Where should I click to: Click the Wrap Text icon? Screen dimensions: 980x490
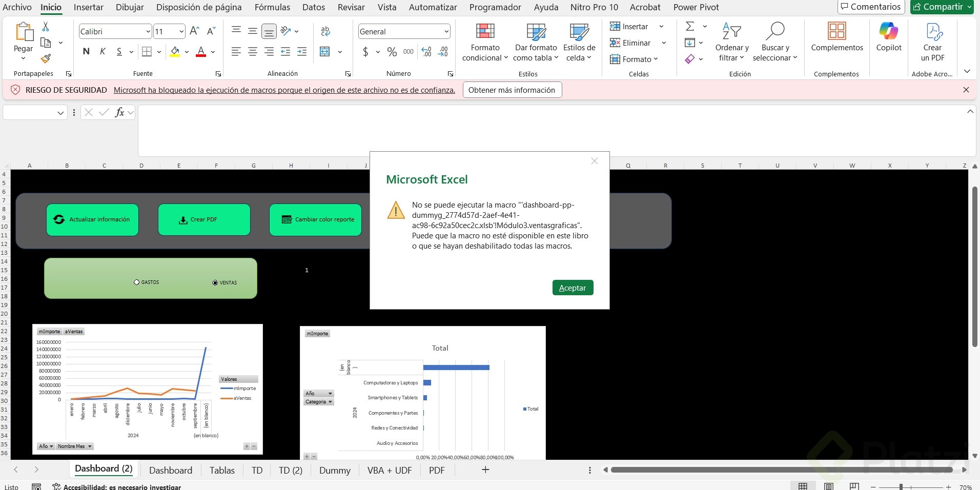click(325, 31)
